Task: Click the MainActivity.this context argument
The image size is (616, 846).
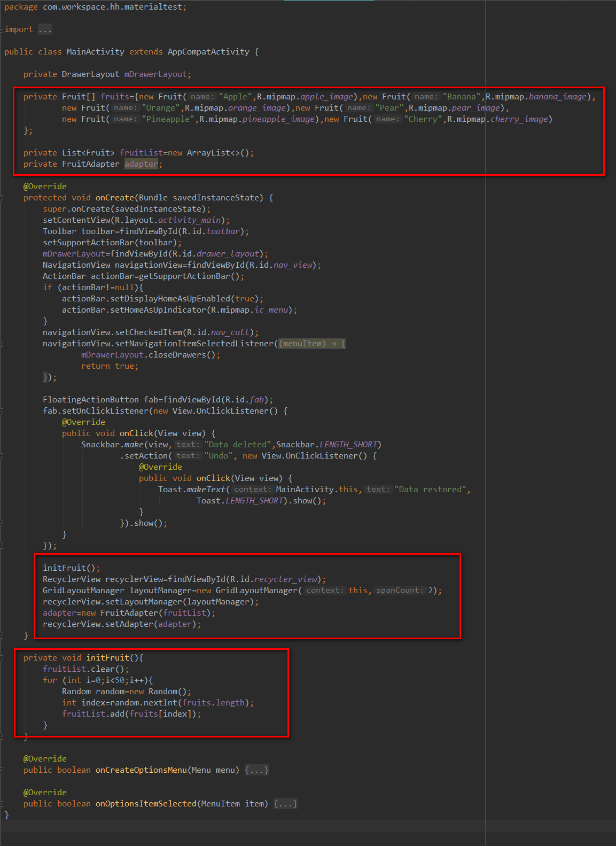Action: coord(317,490)
